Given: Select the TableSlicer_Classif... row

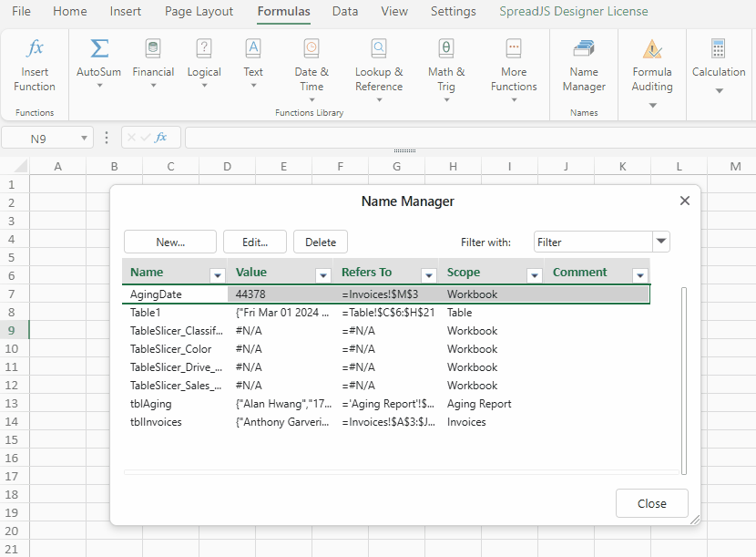Looking at the screenshot, I should click(x=385, y=331).
